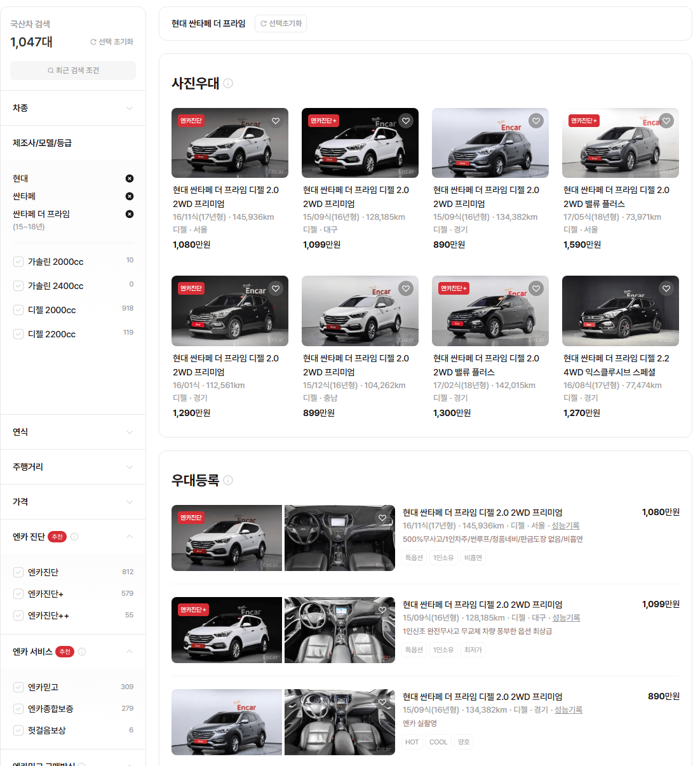The width and height of the screenshot is (700, 766).
Task: Favorite the 1,290만원 car card
Action: point(276,288)
